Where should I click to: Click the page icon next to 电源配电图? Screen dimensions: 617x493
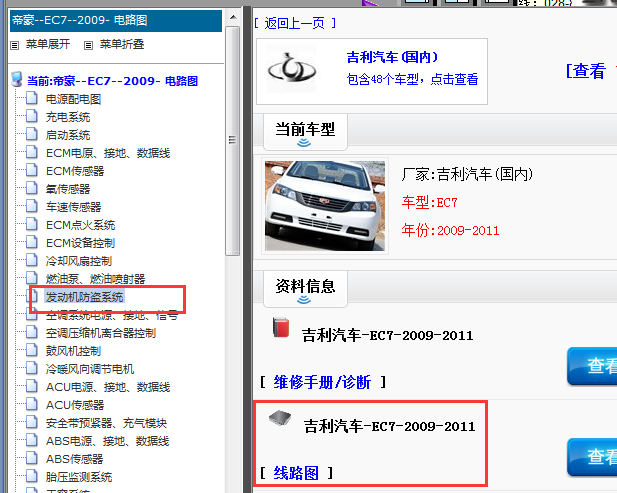tap(32, 98)
